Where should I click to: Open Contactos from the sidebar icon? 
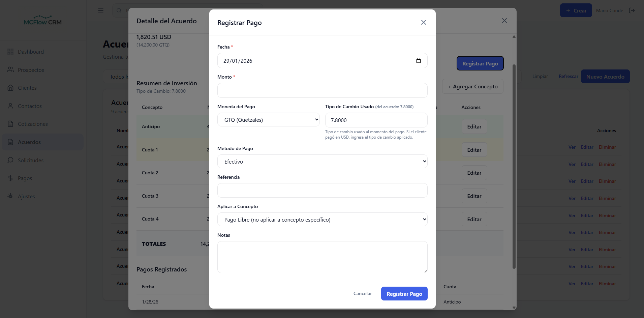(10, 106)
